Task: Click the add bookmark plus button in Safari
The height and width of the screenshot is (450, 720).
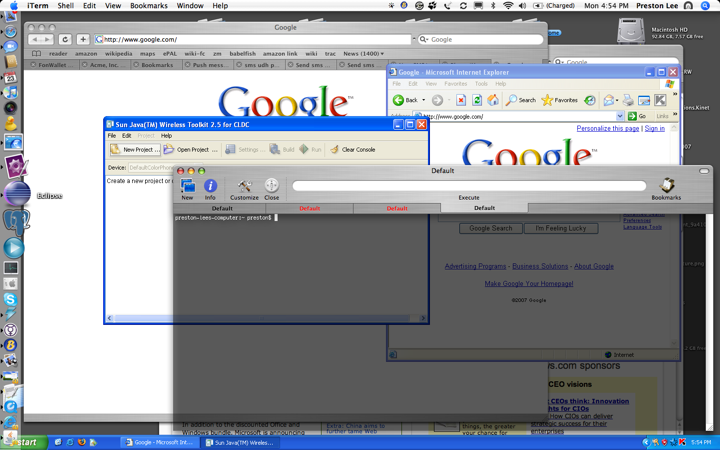Action: (83, 39)
